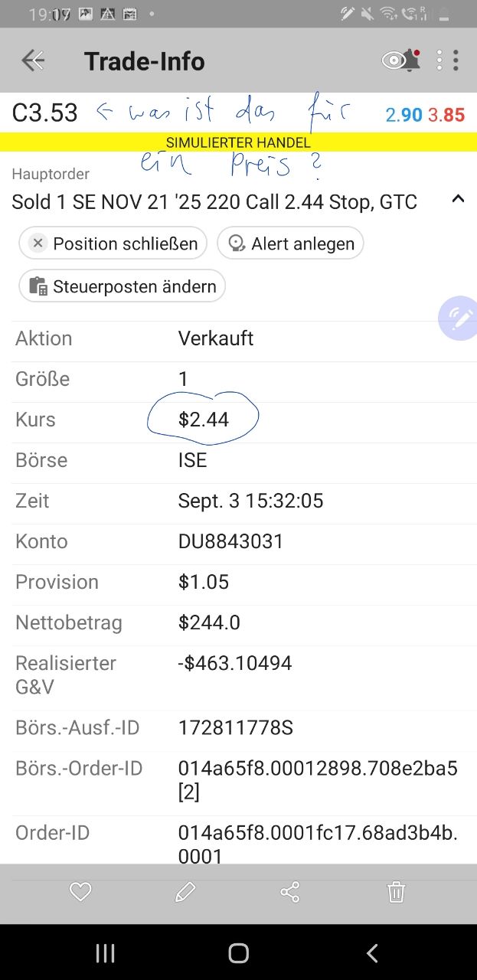Tap the X icon on Position schließen
477x980 pixels.
click(38, 243)
